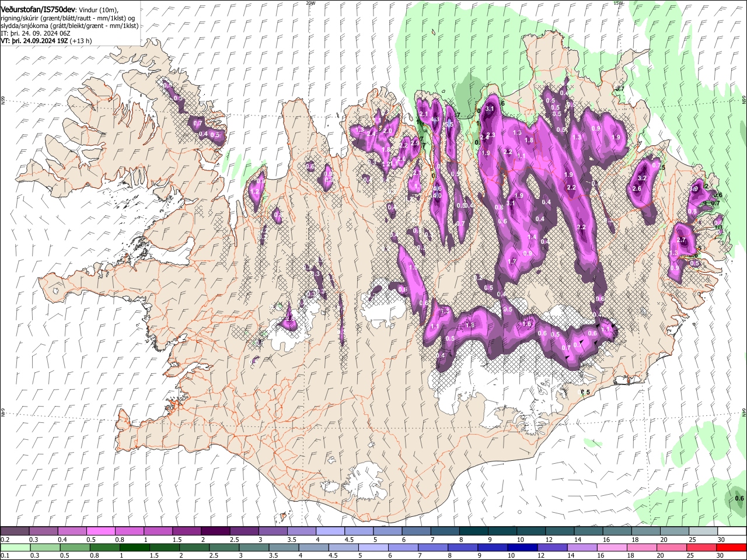
Task: Click the '0.1' label in the rain legend
Action: tap(5, 555)
